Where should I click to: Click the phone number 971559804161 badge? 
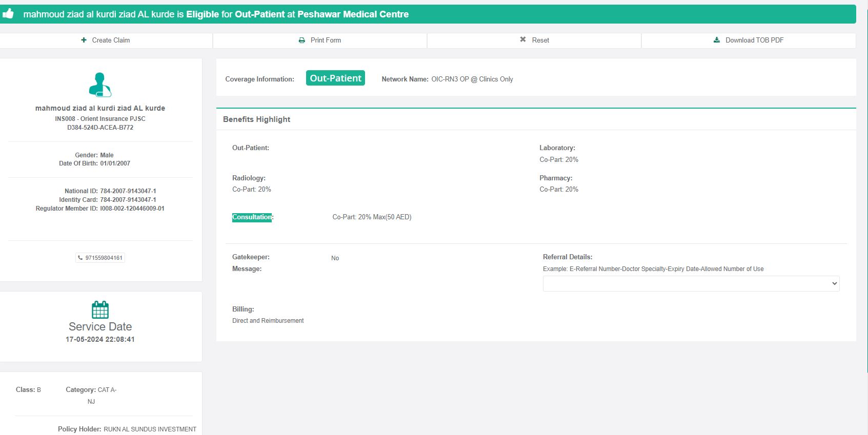point(100,258)
